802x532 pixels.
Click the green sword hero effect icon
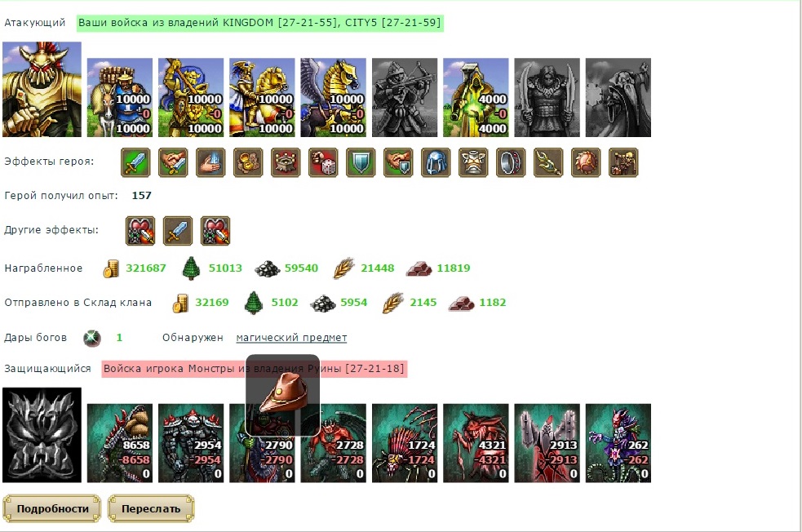pyautogui.click(x=135, y=162)
